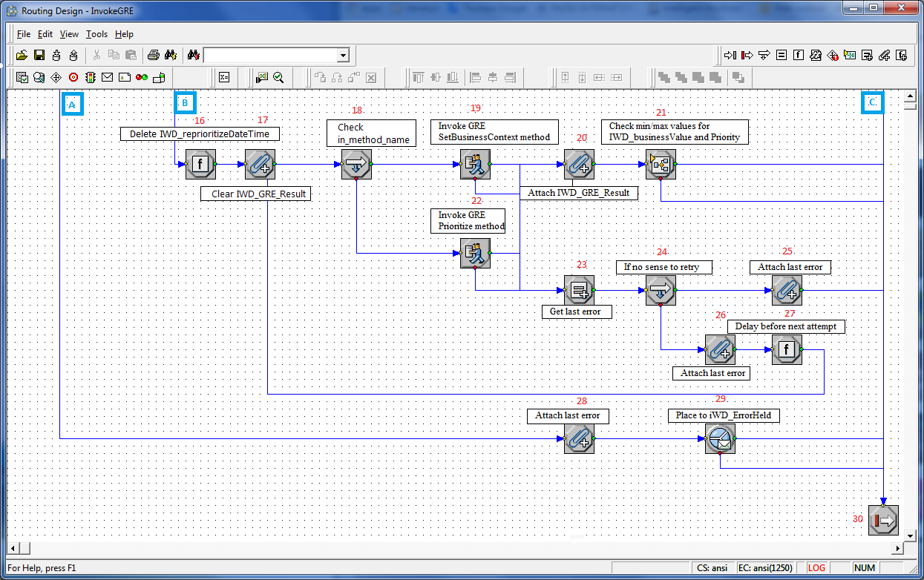Select the Function object tool in toolbar
The height and width of the screenshot is (580, 924).
[798, 55]
